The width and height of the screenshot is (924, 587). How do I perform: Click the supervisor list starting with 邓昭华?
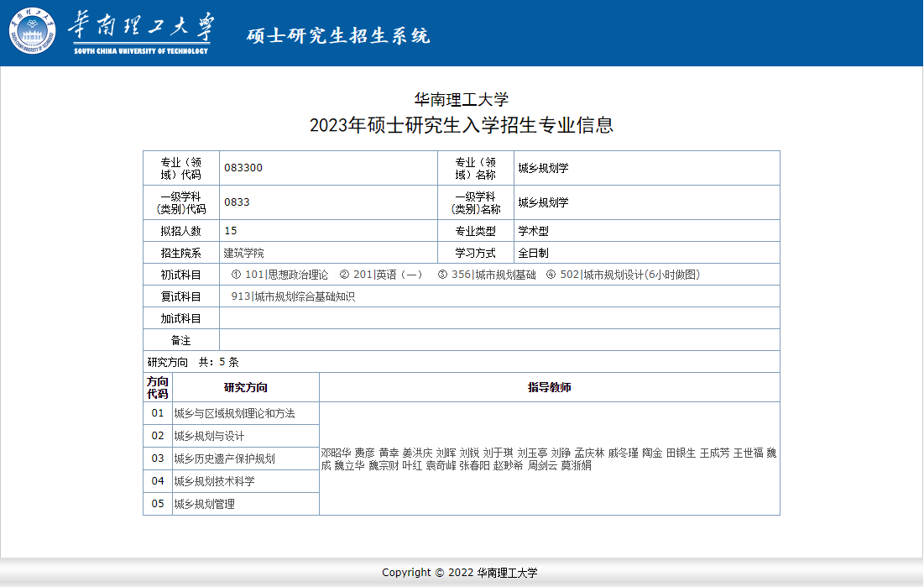(x=549, y=459)
